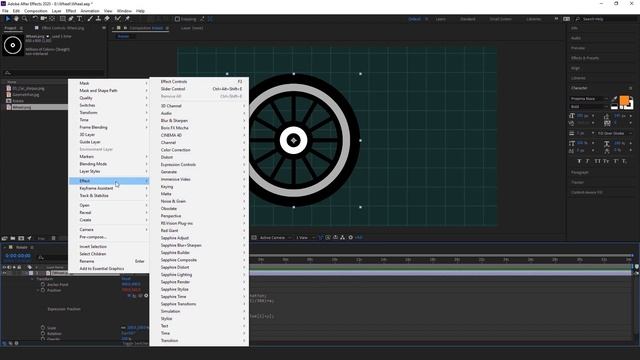Open Active Camera view dropdown
This screenshot has height=360, width=640.
click(276, 238)
